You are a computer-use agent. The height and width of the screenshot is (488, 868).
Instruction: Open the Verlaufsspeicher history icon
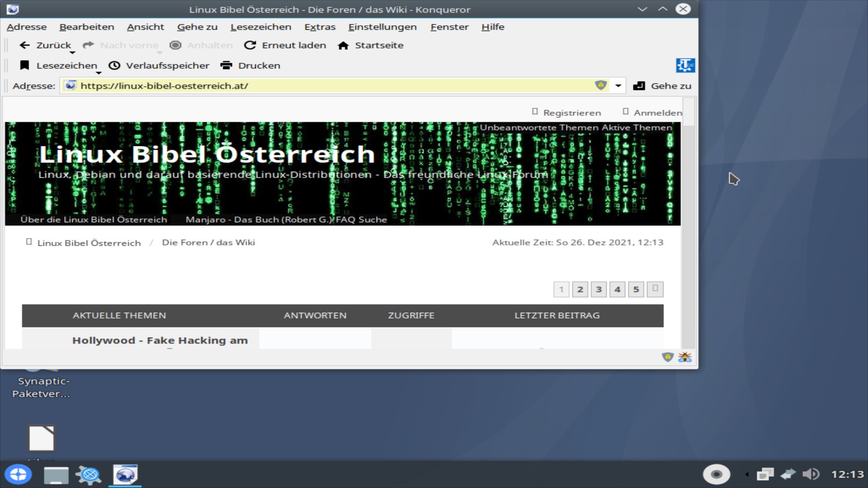(x=114, y=65)
